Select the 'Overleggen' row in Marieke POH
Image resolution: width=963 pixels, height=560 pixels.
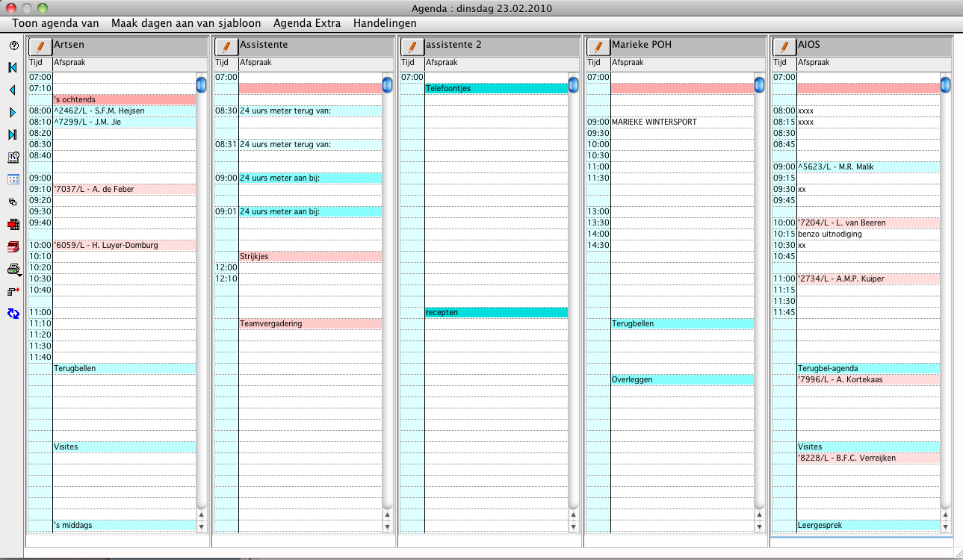coord(682,379)
